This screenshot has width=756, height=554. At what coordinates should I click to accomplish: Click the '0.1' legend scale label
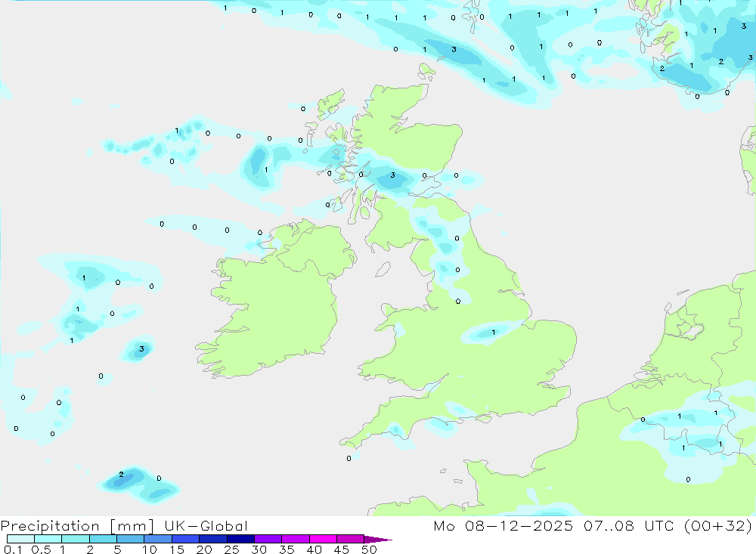coord(13,549)
